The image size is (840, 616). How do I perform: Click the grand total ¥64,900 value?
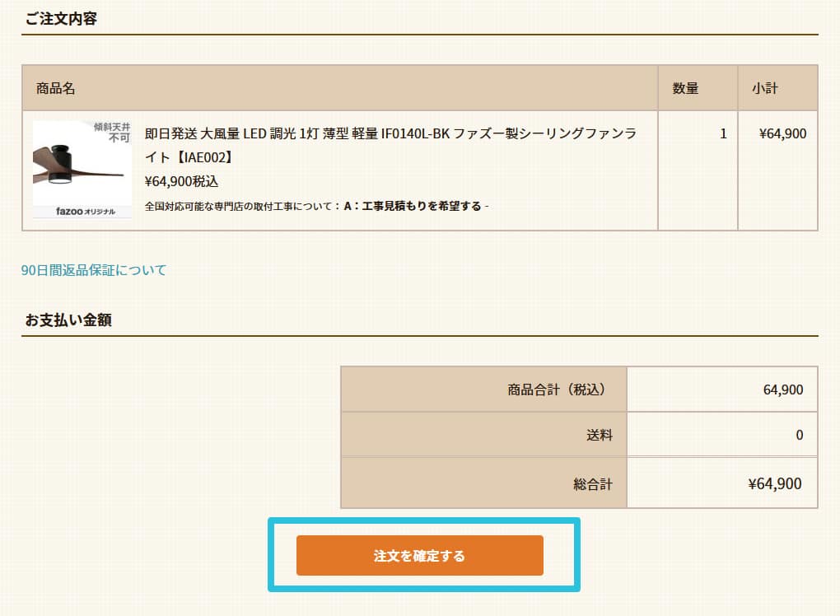pos(774,484)
